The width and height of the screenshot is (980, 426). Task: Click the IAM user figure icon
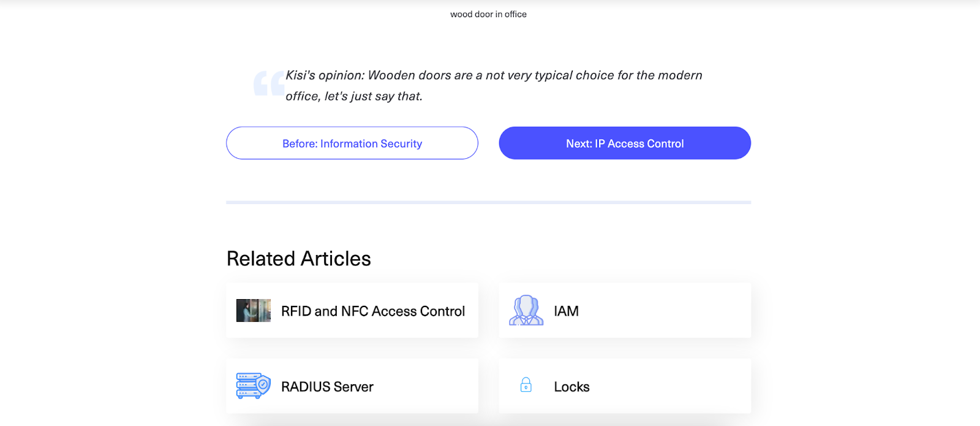pos(526,310)
